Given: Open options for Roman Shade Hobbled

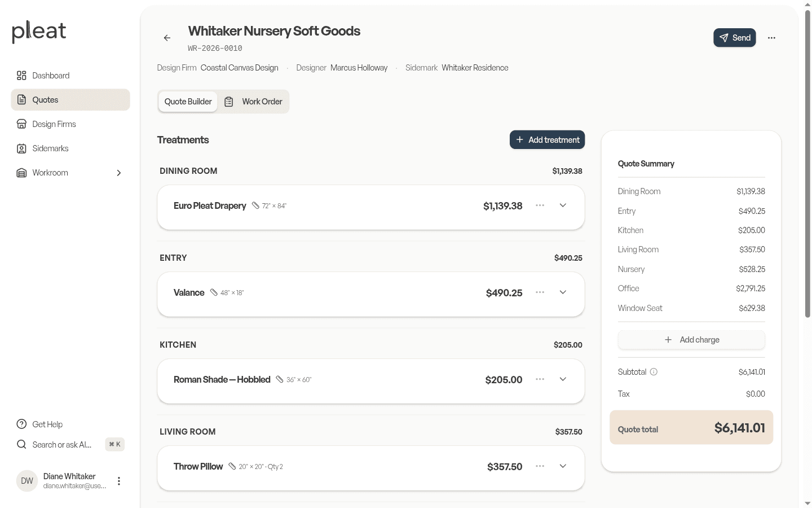Looking at the screenshot, I should tap(540, 379).
